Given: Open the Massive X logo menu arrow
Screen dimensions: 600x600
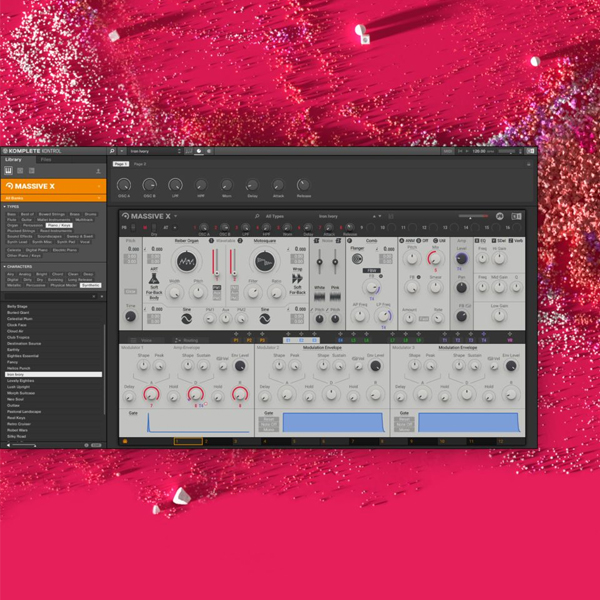Looking at the screenshot, I should [x=176, y=216].
